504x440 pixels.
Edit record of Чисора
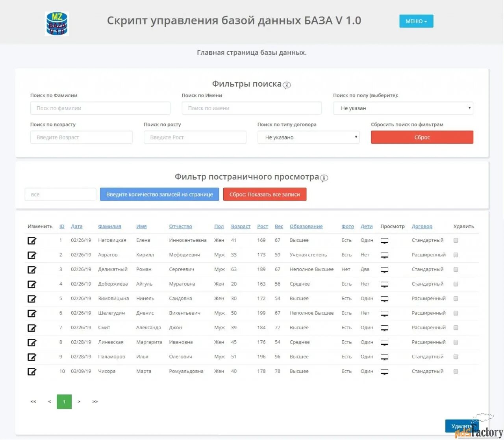pos(32,372)
